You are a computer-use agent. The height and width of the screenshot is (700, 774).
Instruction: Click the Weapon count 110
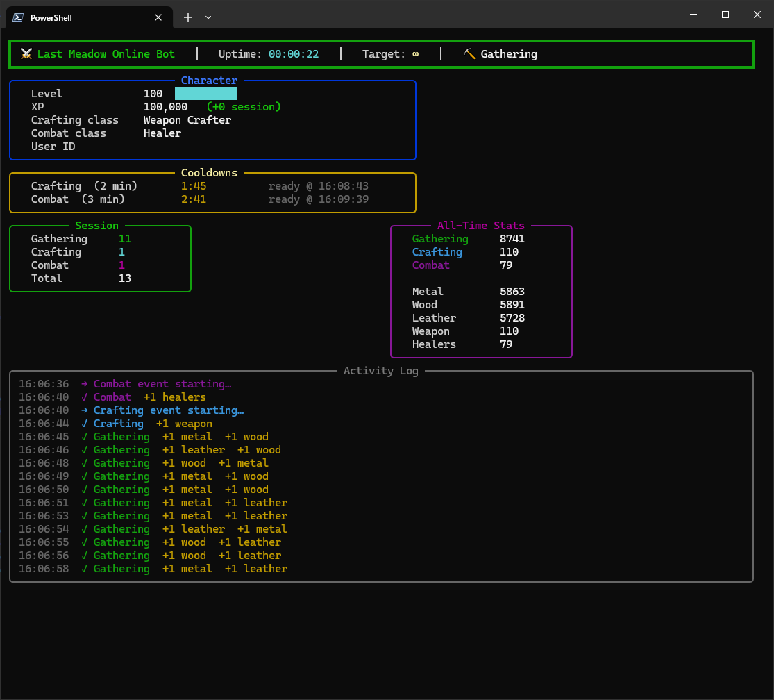coord(509,331)
